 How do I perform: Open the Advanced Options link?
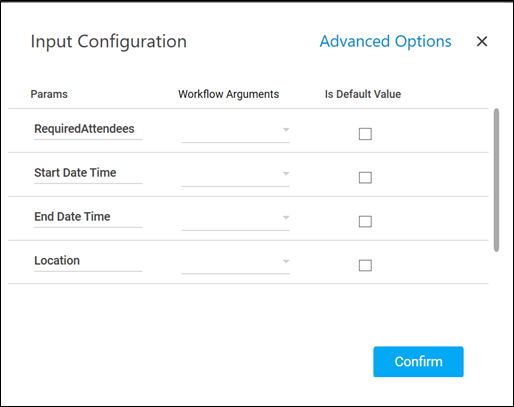click(x=385, y=42)
